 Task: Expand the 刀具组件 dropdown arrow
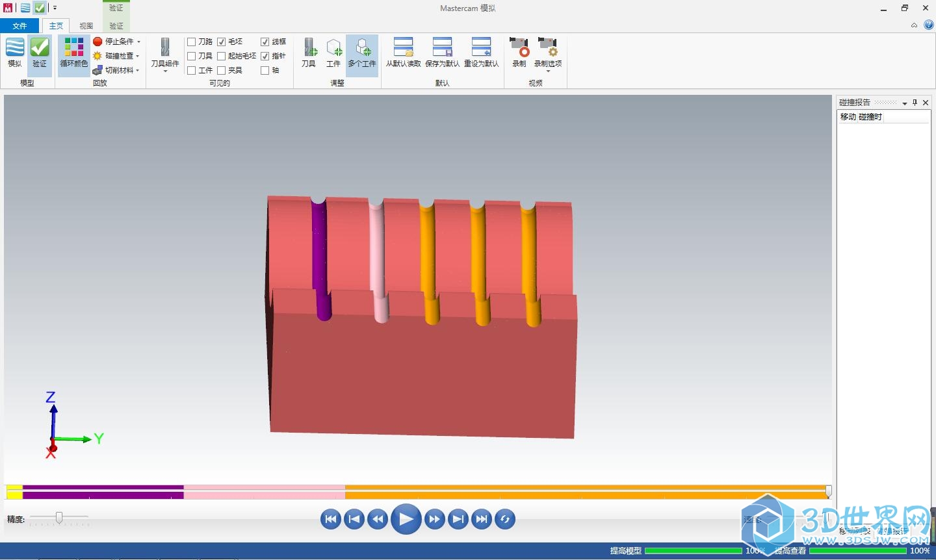coord(165,71)
